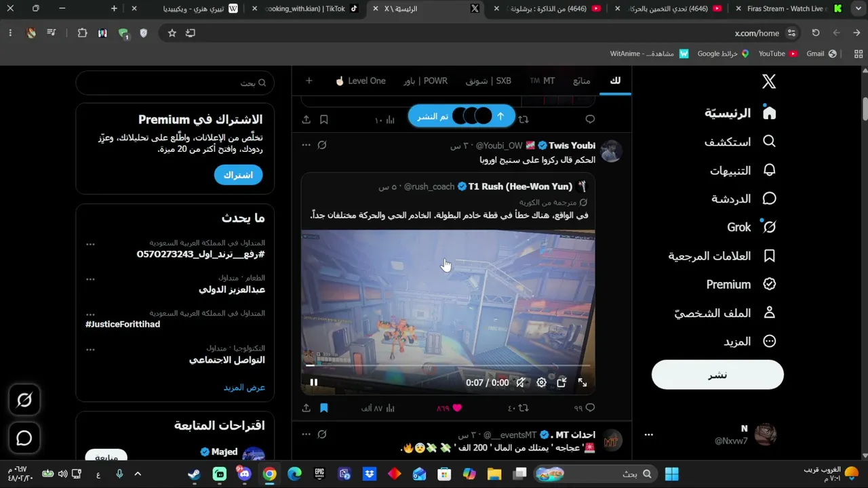Open options for trend عبدالعزيز الدولي
Screen dimensions: 868x488
pyautogui.click(x=90, y=279)
